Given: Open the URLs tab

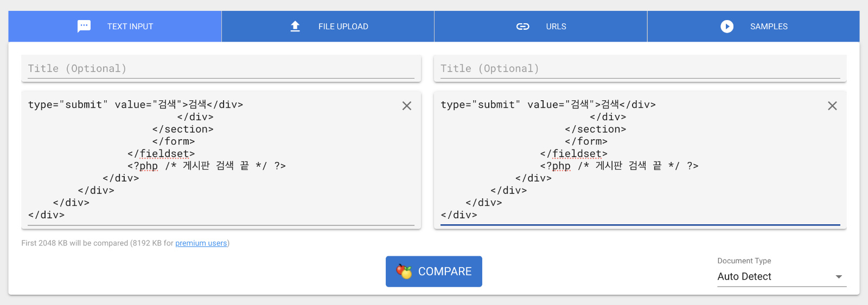Looking at the screenshot, I should pos(540,27).
